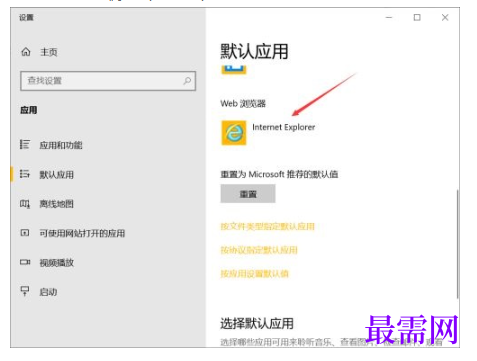
Task: Click the Web 浏览器 label
Action: 243,104
